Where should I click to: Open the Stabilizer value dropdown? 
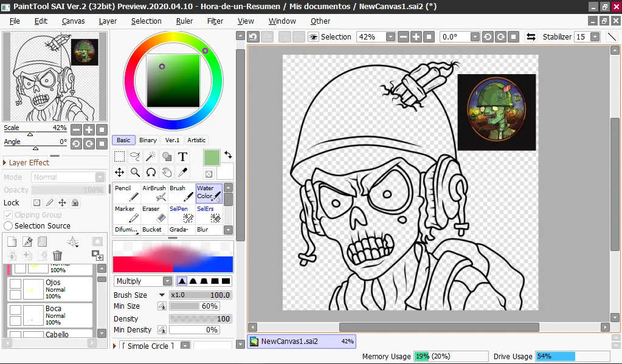tap(595, 37)
